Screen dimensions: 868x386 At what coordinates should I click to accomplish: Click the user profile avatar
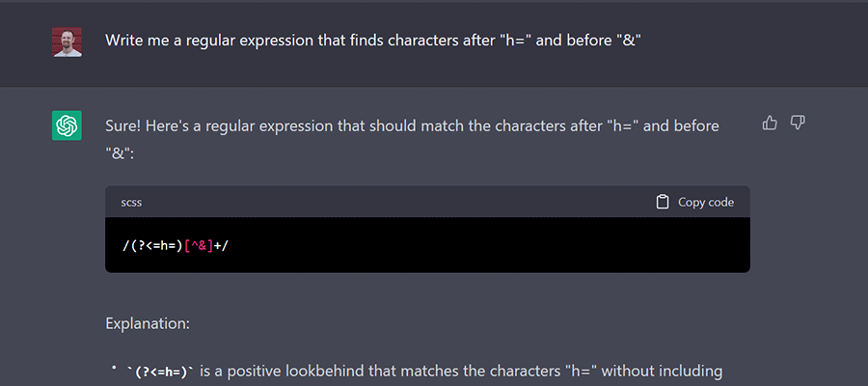(x=67, y=41)
